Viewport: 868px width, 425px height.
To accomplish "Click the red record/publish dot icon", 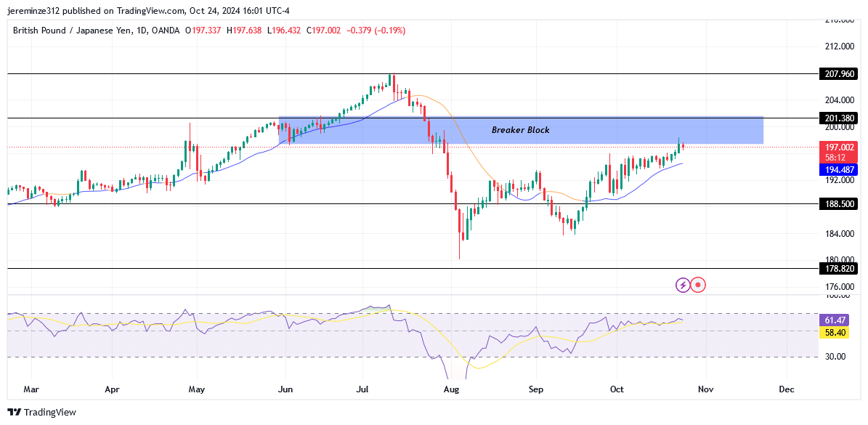I will click(698, 285).
